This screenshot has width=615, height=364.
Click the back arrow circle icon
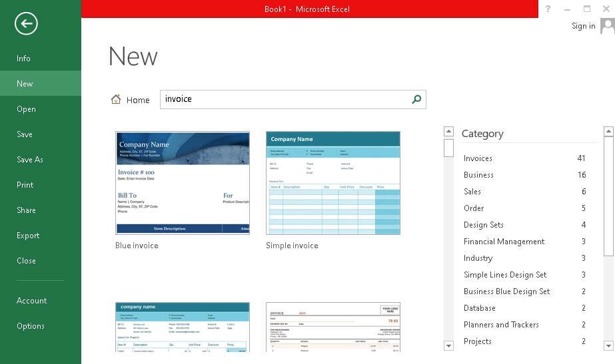click(26, 23)
